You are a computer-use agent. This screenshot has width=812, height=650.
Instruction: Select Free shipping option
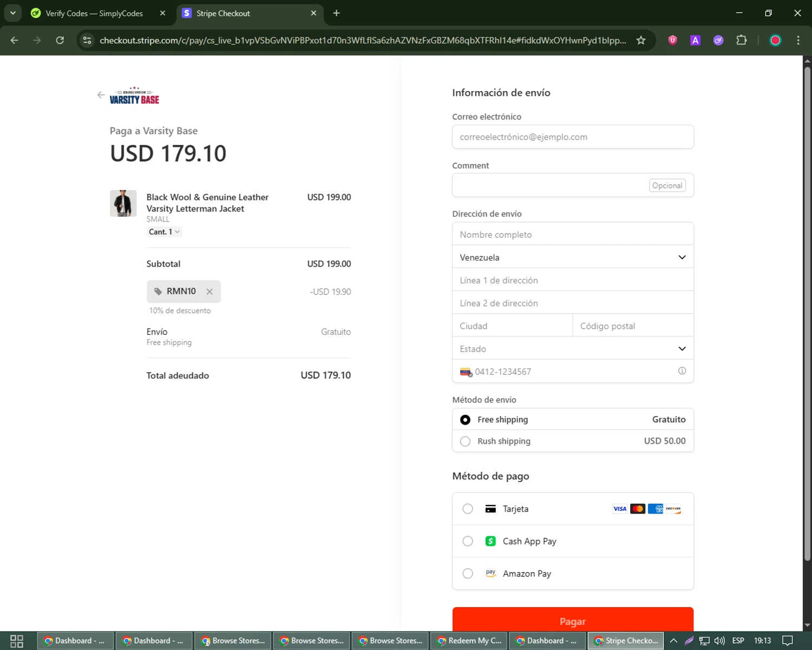[573, 419]
